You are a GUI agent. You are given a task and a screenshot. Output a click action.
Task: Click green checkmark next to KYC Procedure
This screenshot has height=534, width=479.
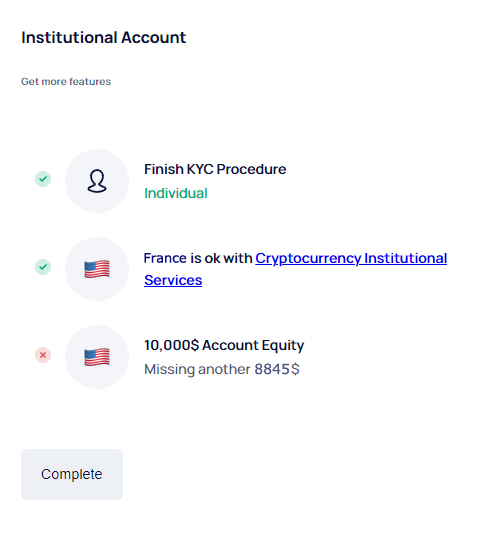click(43, 179)
